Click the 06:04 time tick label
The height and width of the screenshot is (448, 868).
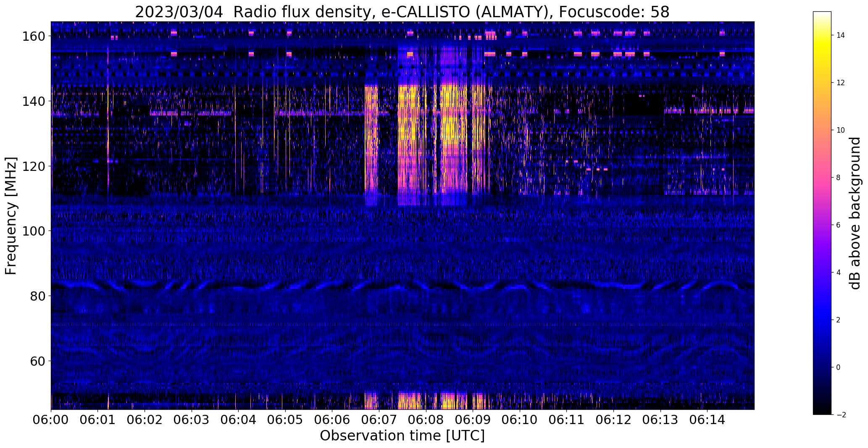[x=238, y=420]
